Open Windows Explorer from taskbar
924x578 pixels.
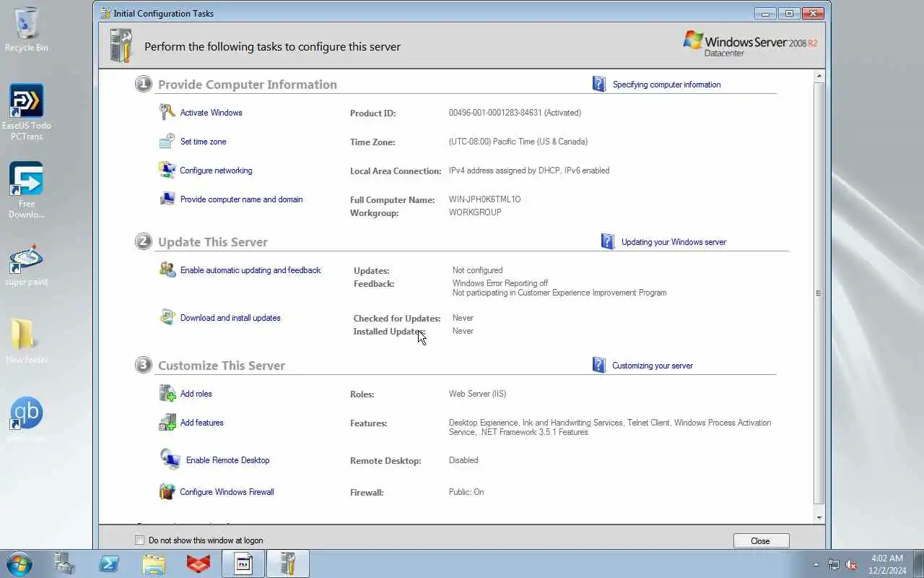[154, 564]
